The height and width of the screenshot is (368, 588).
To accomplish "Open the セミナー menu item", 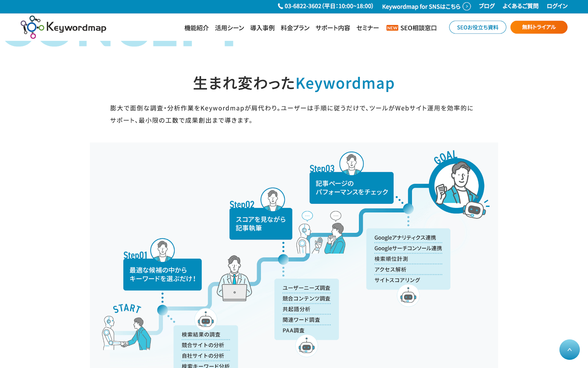I will [367, 28].
